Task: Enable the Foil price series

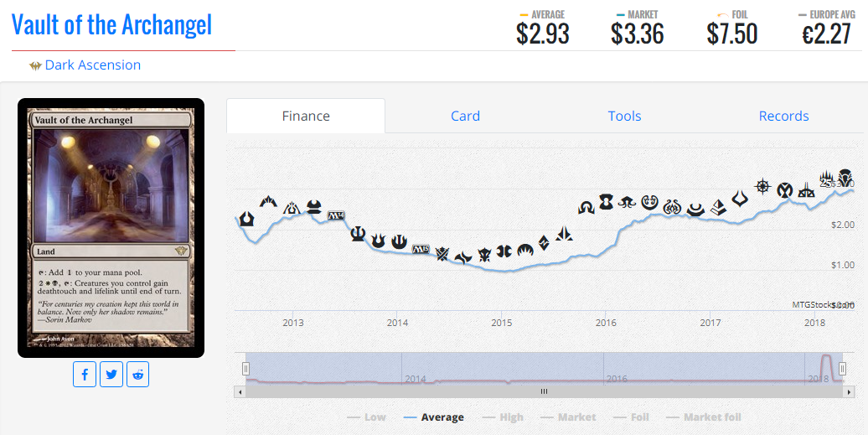Action: [631, 417]
